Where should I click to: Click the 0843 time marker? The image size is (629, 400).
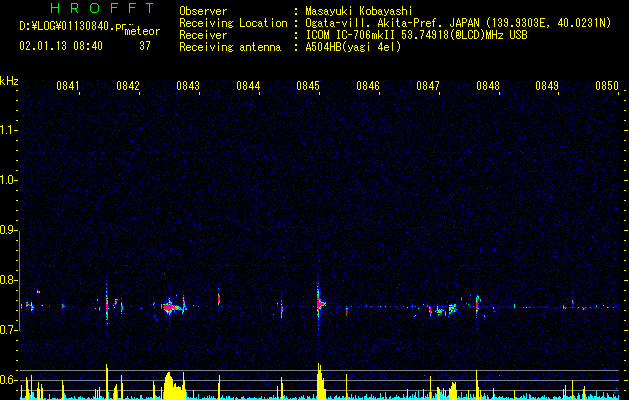[x=188, y=86]
